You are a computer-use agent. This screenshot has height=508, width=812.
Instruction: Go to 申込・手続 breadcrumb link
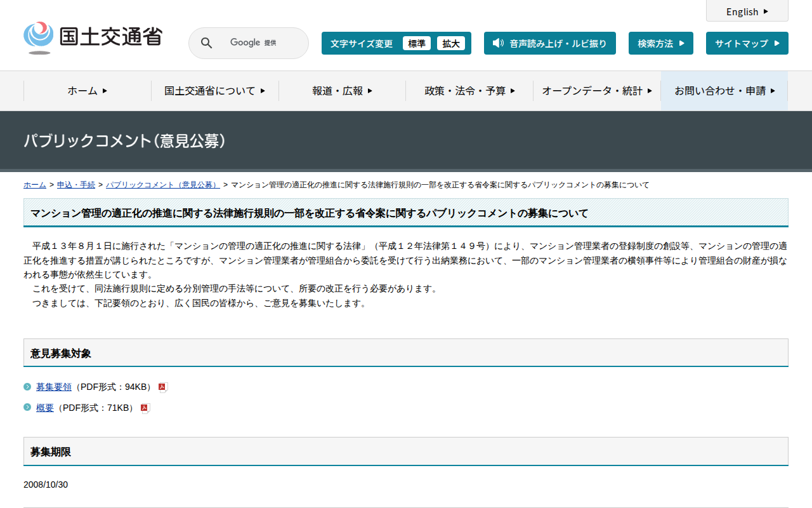pos(76,185)
